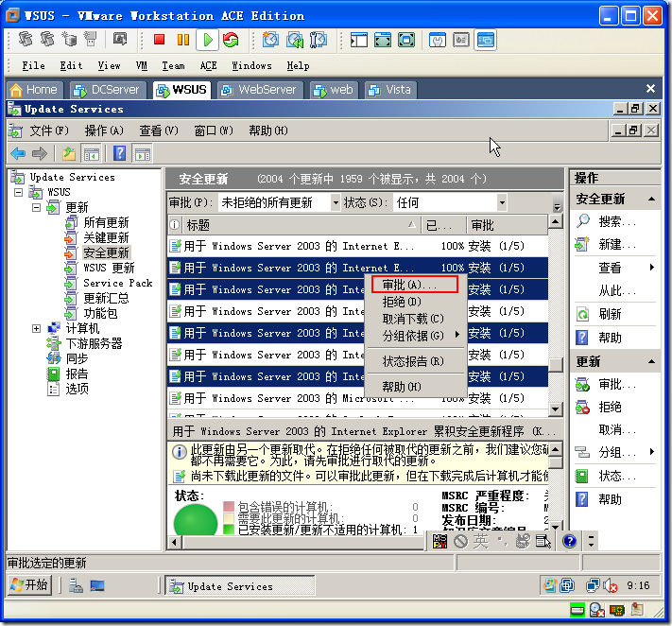The width and height of the screenshot is (672, 626).
Task: Click the 刷新 refresh icon in Actions pane
Action: tap(582, 314)
